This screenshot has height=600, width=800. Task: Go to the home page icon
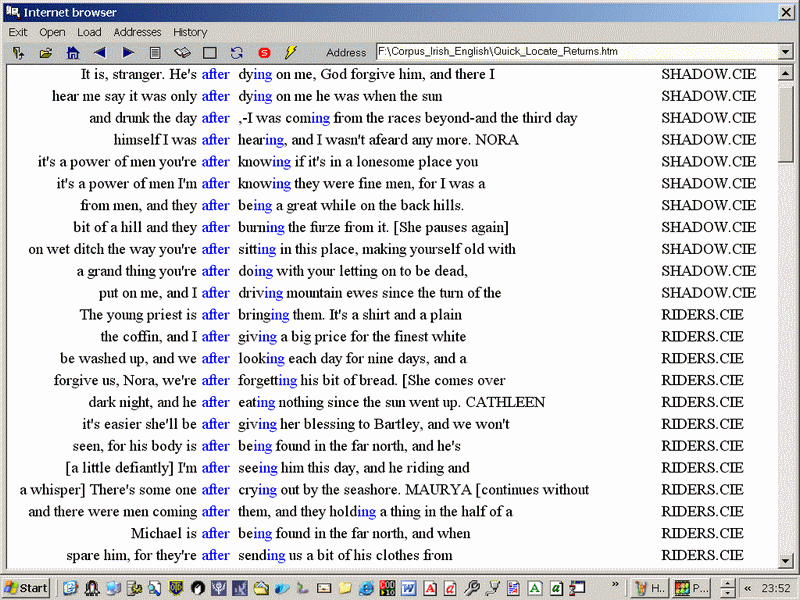pos(73,52)
